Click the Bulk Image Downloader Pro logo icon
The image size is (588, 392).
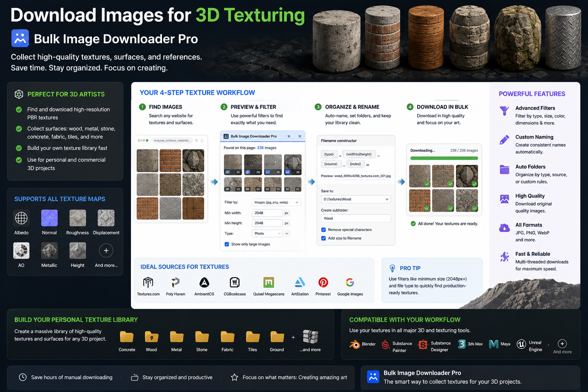[x=20, y=38]
